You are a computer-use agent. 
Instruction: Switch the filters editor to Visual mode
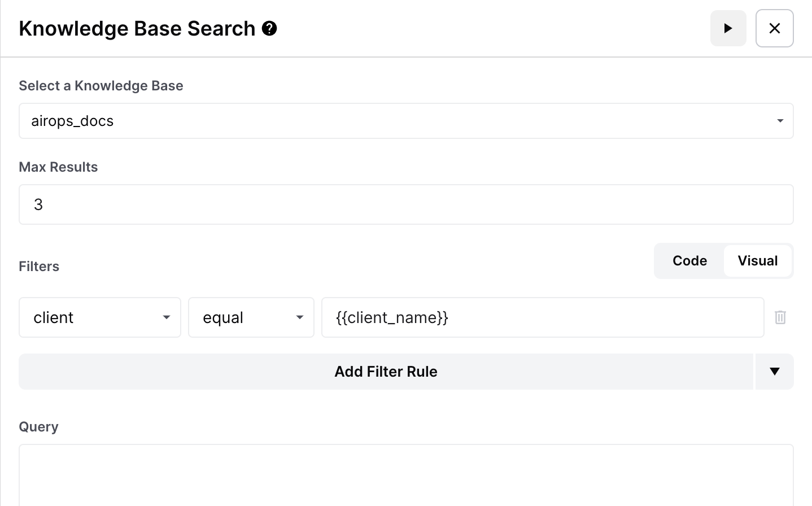pyautogui.click(x=757, y=261)
